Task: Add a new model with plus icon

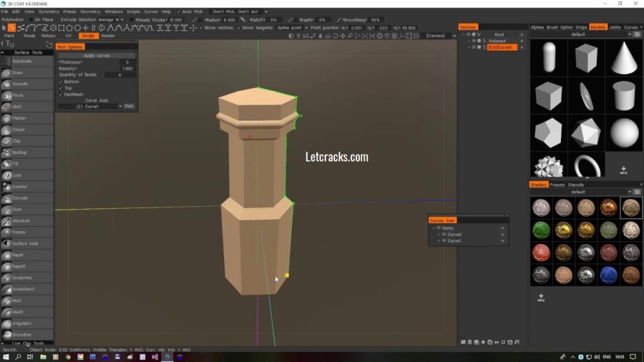Action: click(x=623, y=170)
